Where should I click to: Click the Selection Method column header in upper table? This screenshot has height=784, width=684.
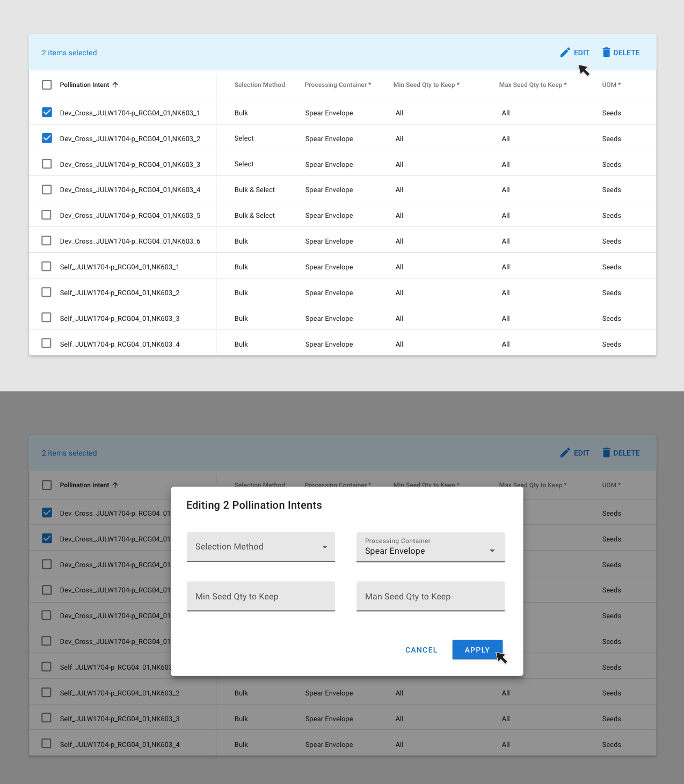click(260, 85)
